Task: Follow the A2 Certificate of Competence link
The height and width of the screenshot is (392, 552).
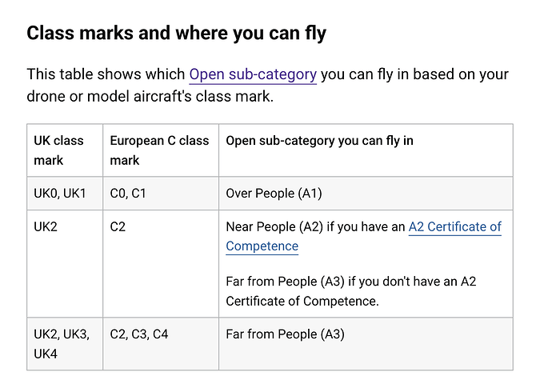Action: pyautogui.click(x=364, y=236)
